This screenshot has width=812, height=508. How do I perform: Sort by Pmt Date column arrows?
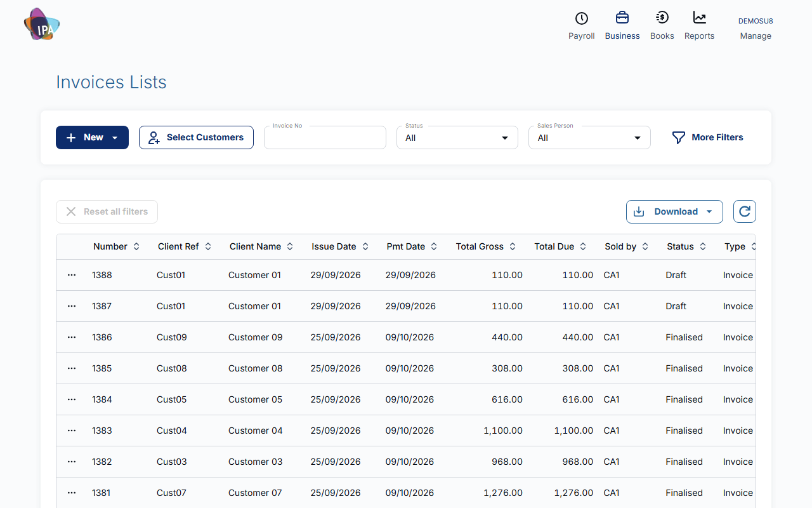point(434,246)
